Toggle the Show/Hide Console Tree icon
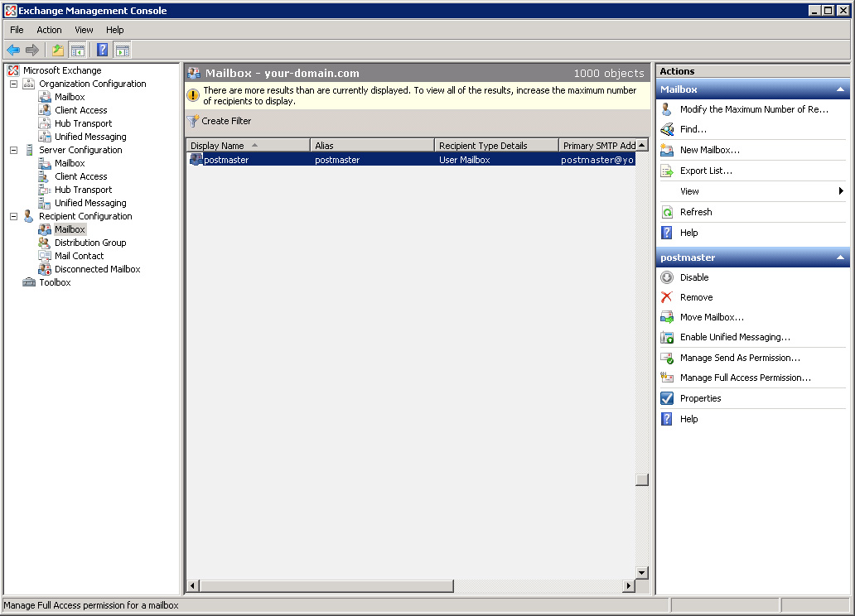The width and height of the screenshot is (855, 616). click(78, 51)
